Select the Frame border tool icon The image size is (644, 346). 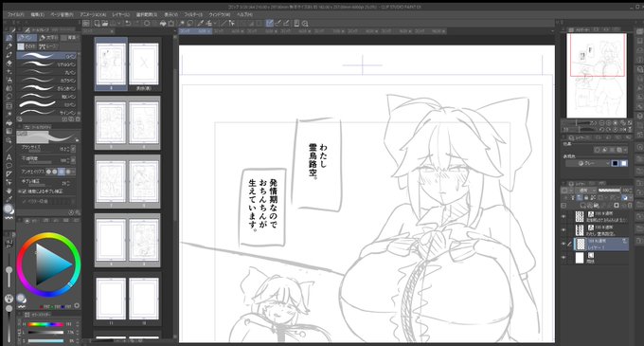(9, 173)
